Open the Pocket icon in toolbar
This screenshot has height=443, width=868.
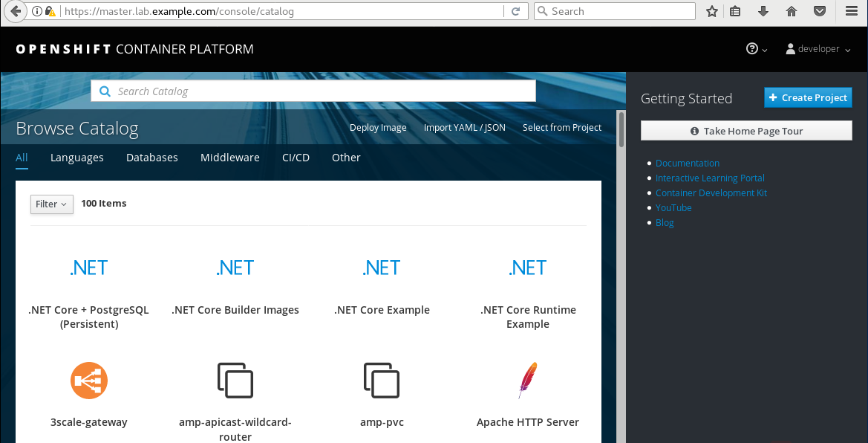pyautogui.click(x=820, y=11)
